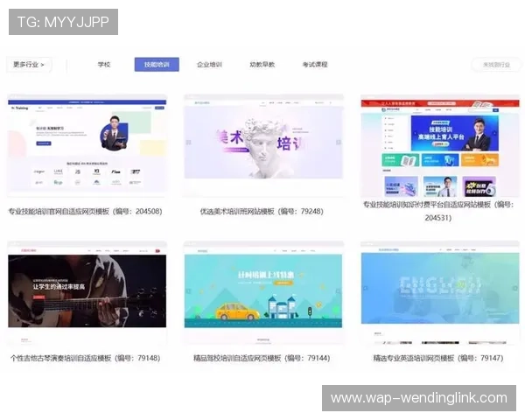Click left carousel arrow on driving school thumbnail
This screenshot has height=420, width=525.
click(188, 291)
